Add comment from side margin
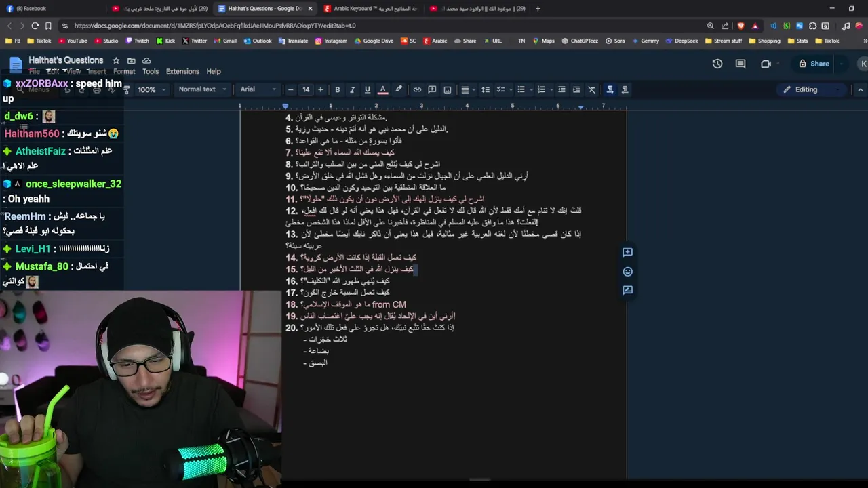This screenshot has width=868, height=488. coord(627,252)
